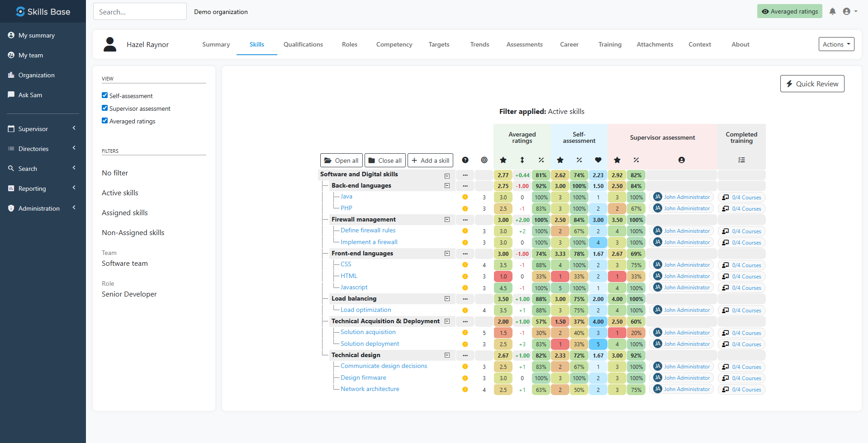
Task: Open the ellipsis menu for Firewall management
Action: (465, 220)
